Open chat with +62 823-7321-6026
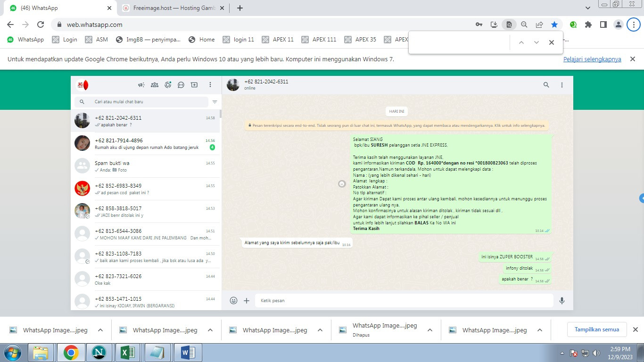 pyautogui.click(x=145, y=280)
